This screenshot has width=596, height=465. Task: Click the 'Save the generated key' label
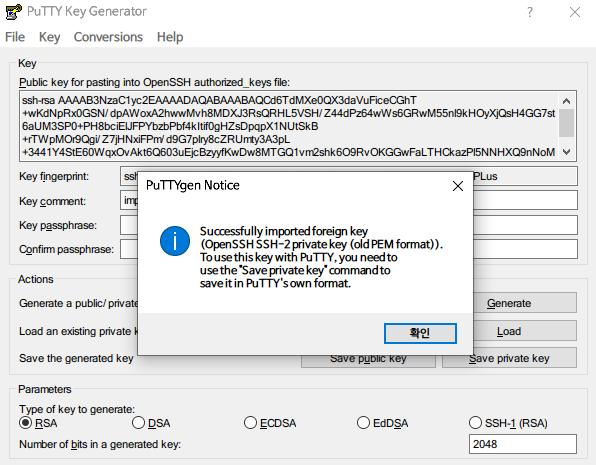[x=76, y=358]
